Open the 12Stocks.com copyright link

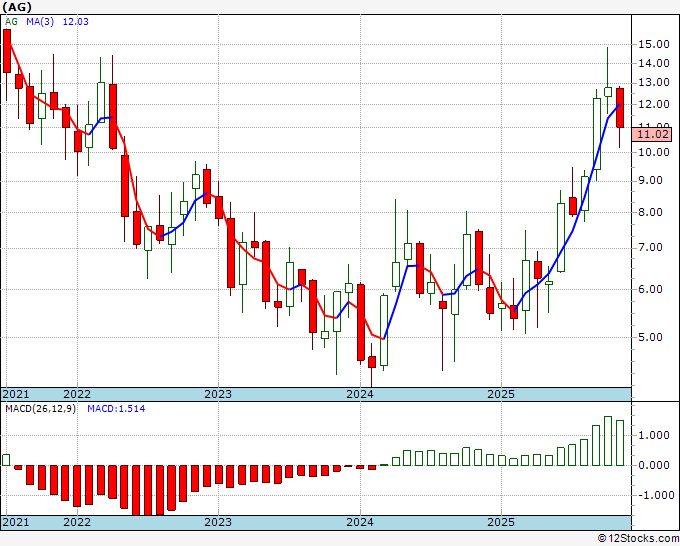[638, 539]
